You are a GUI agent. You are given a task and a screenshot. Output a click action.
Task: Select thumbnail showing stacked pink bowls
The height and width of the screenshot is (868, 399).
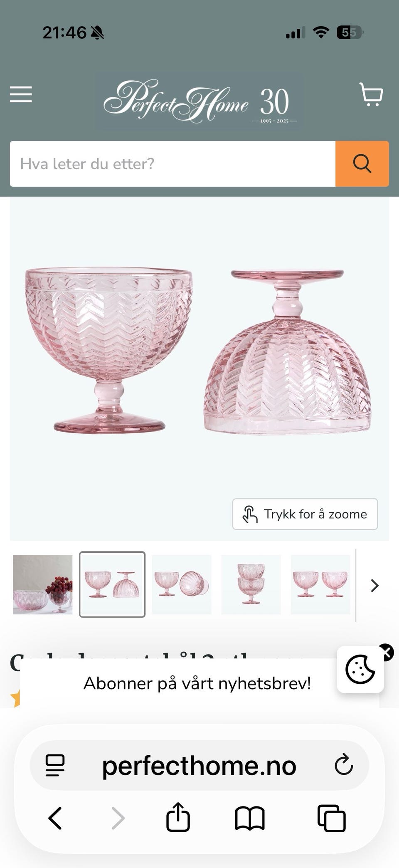(x=251, y=584)
